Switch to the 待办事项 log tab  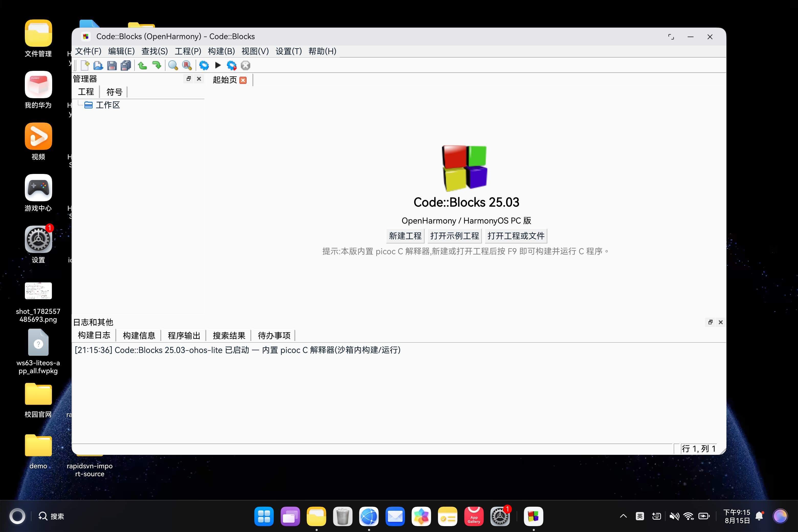pos(274,336)
